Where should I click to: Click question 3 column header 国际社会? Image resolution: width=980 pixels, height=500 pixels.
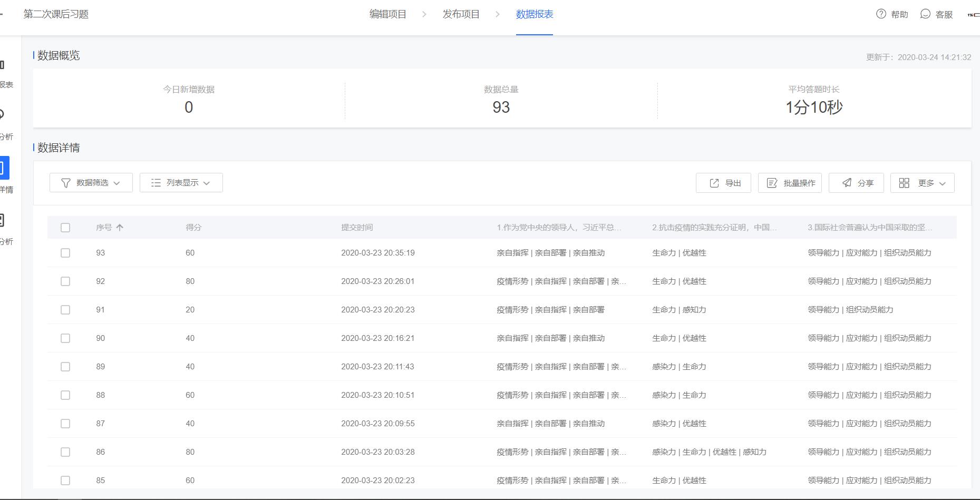(870, 228)
